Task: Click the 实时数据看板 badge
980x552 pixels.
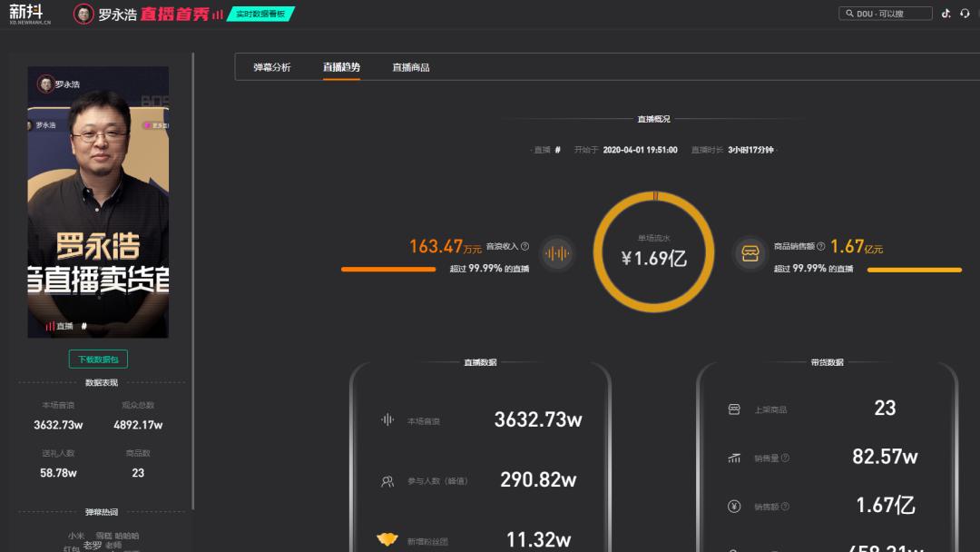Action: pos(260,14)
